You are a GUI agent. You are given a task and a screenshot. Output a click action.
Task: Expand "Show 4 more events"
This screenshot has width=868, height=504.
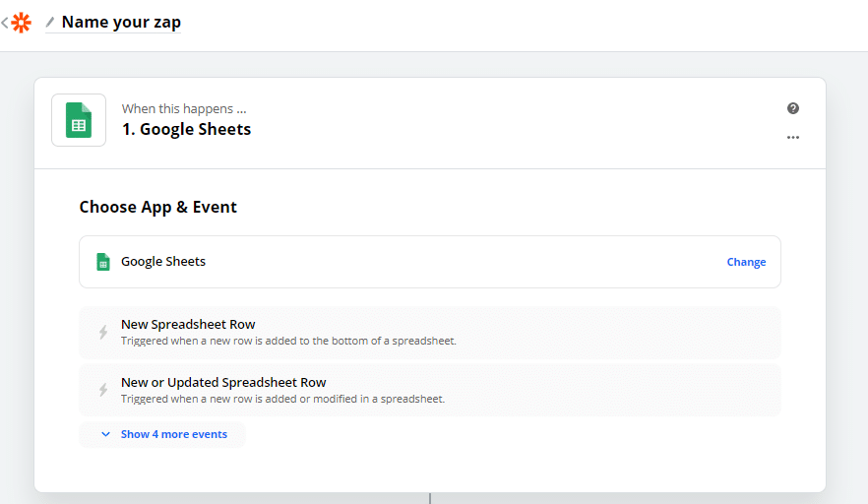pos(173,434)
